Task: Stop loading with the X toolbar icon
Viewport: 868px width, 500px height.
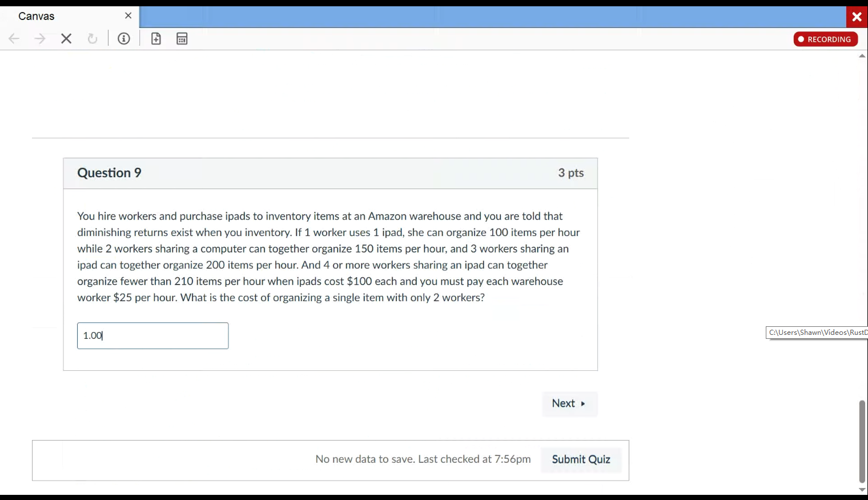Action: 66,39
